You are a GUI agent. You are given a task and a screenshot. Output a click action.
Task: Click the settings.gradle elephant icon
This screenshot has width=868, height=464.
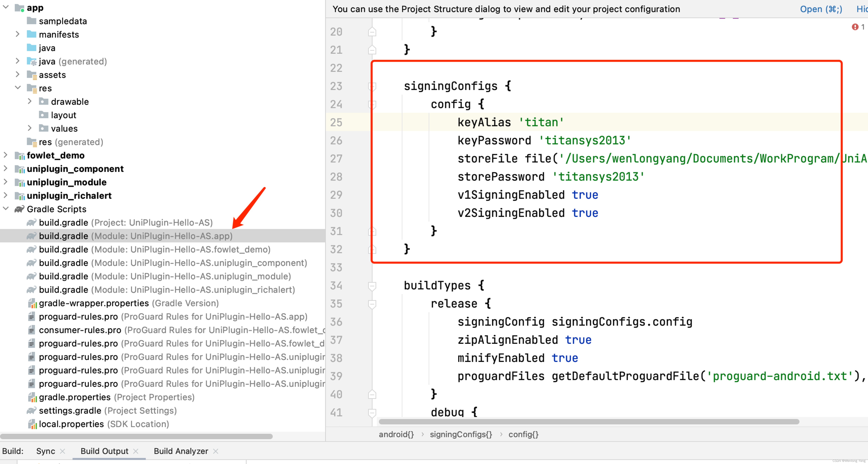31,410
